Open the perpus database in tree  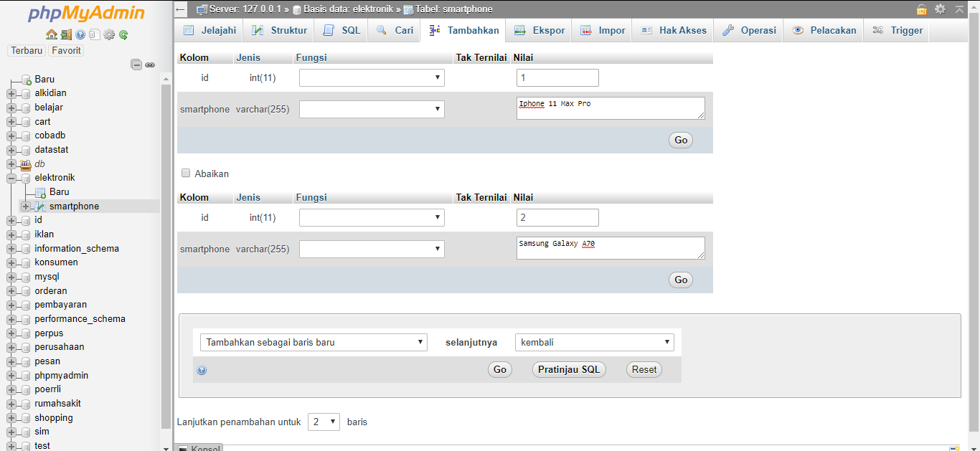pos(49,333)
